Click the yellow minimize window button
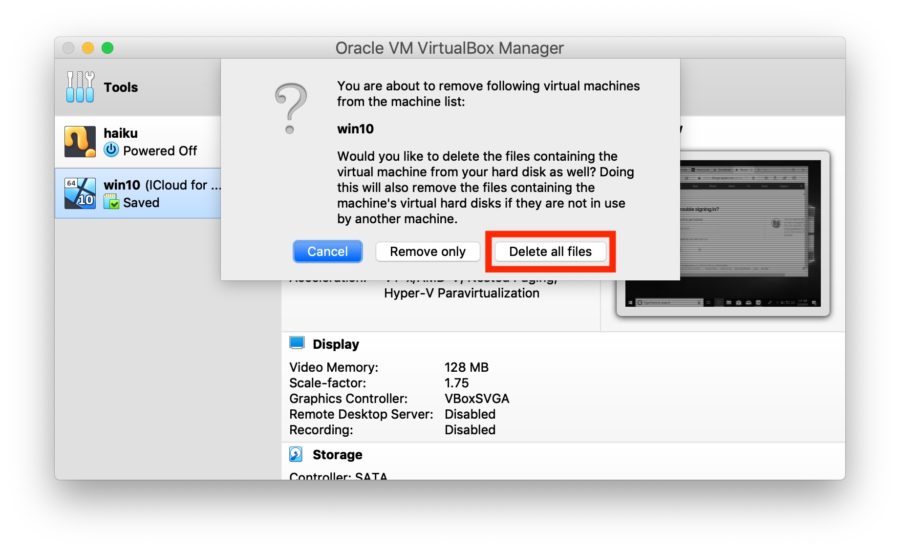Viewport: 900px width, 552px height. coord(88,48)
